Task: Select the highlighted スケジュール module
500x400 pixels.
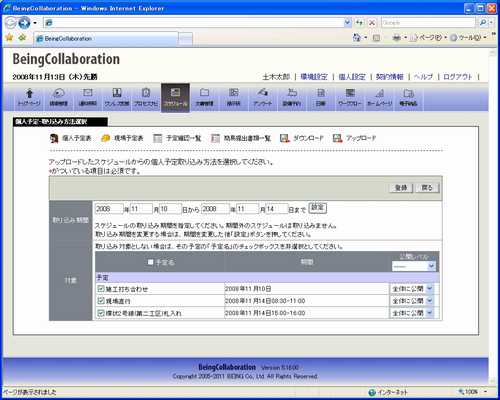Action: pyautogui.click(x=175, y=97)
